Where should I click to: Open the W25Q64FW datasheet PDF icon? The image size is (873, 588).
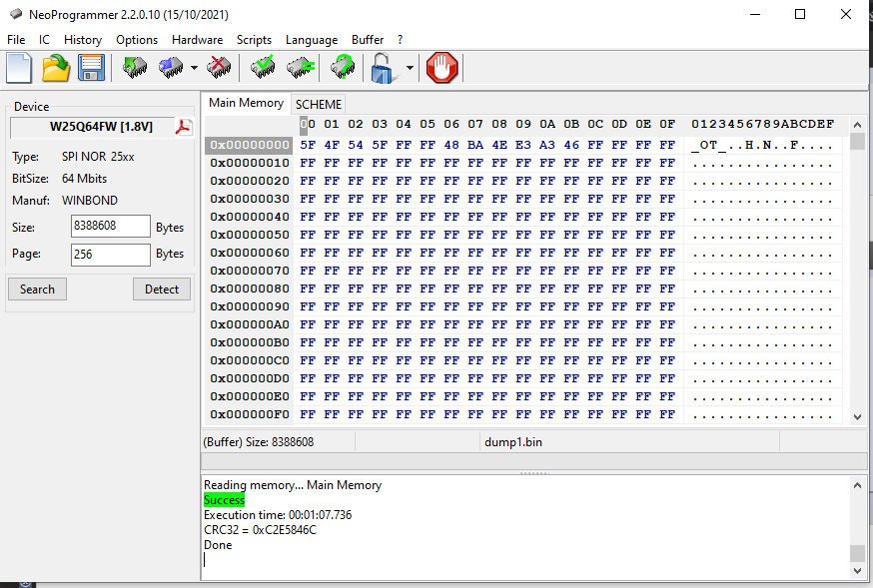click(x=184, y=127)
